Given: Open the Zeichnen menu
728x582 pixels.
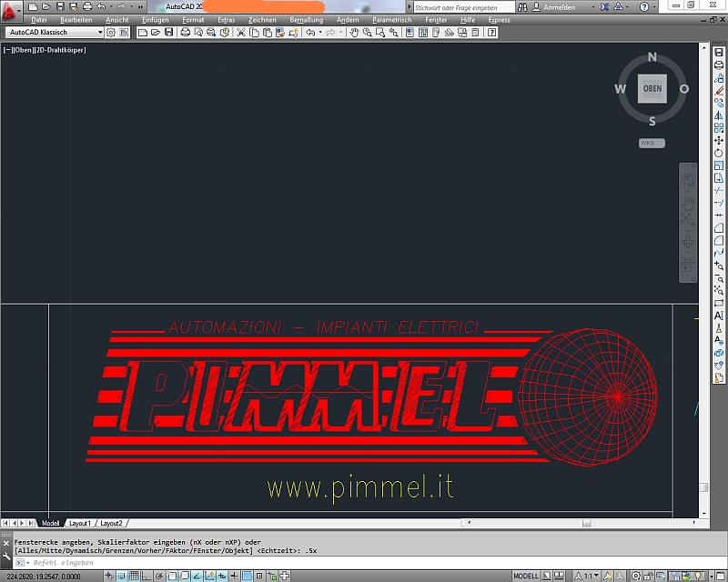Looking at the screenshot, I should [x=262, y=20].
